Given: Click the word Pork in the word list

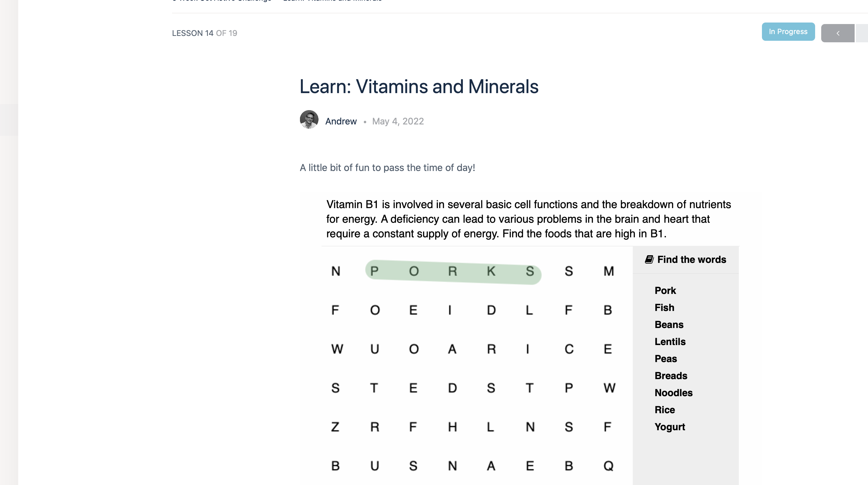Looking at the screenshot, I should pos(665,291).
